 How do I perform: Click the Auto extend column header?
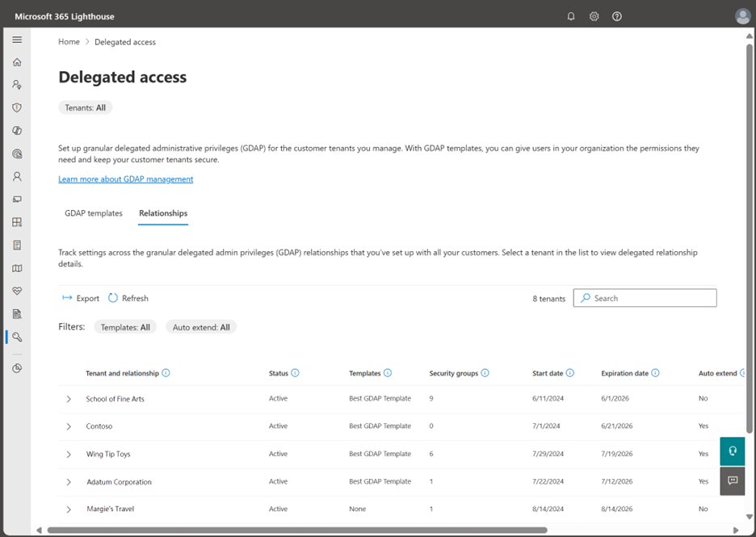tap(717, 373)
